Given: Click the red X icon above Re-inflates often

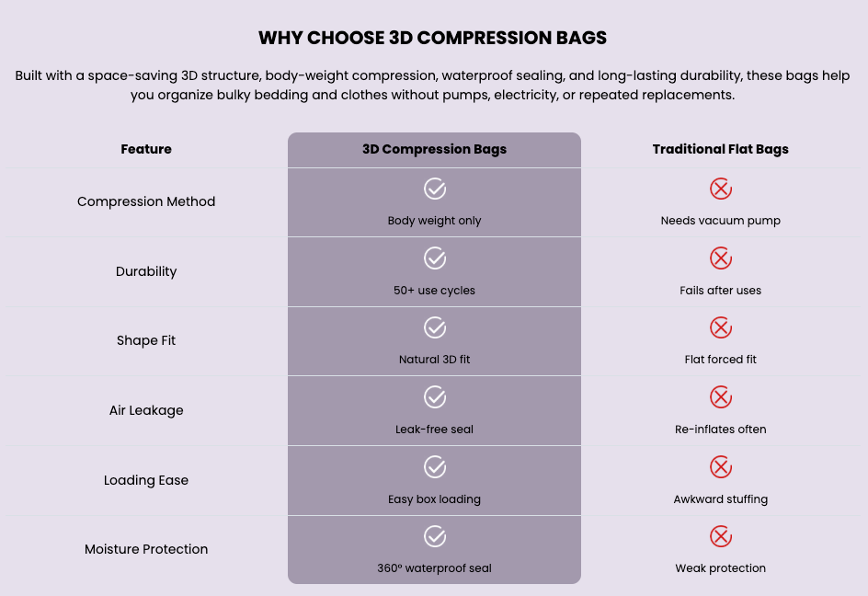Looking at the screenshot, I should click(721, 397).
